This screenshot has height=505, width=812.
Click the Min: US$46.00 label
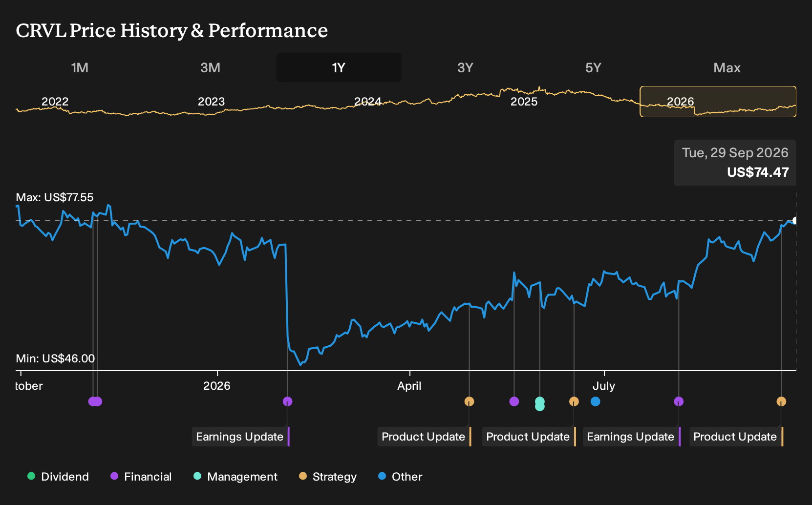pyautogui.click(x=55, y=358)
